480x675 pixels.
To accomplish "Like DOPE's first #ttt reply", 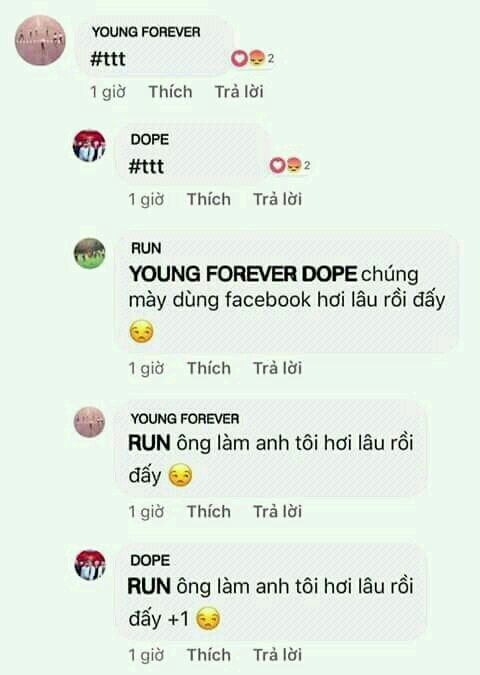I will [x=209, y=199].
